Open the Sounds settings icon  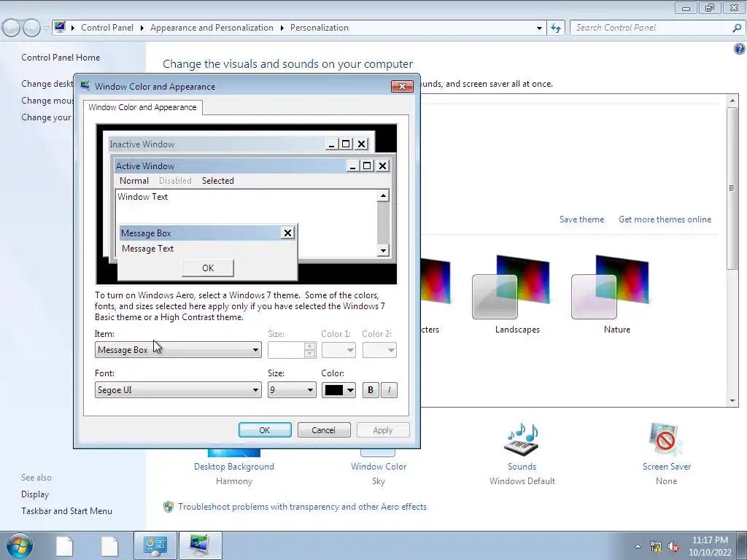tap(522, 440)
